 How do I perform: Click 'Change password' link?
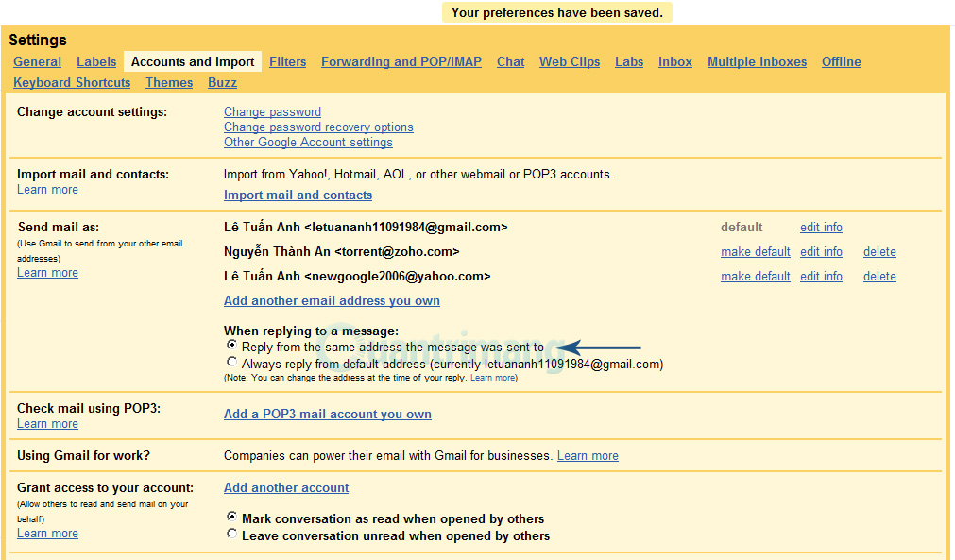(272, 111)
